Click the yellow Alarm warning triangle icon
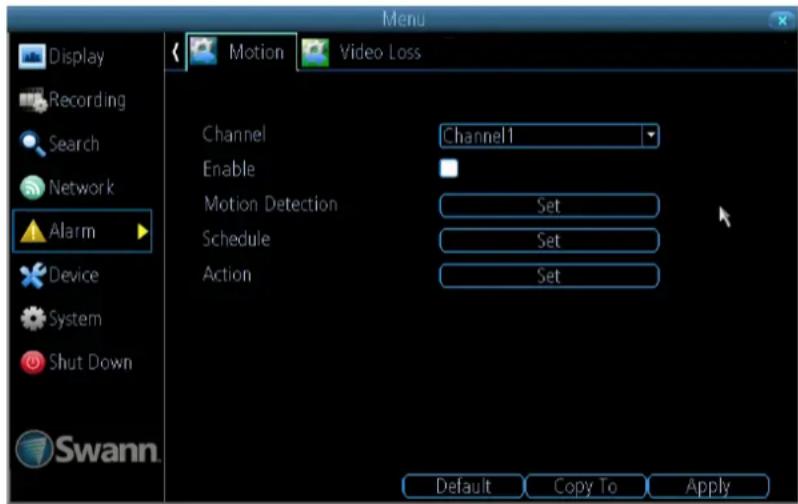The width and height of the screenshot is (798, 504). click(33, 231)
